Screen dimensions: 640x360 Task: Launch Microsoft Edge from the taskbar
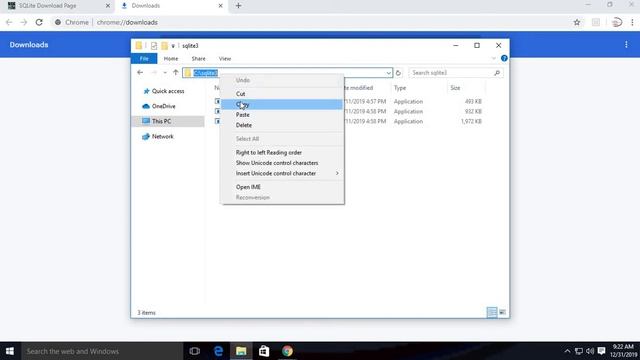tap(218, 351)
